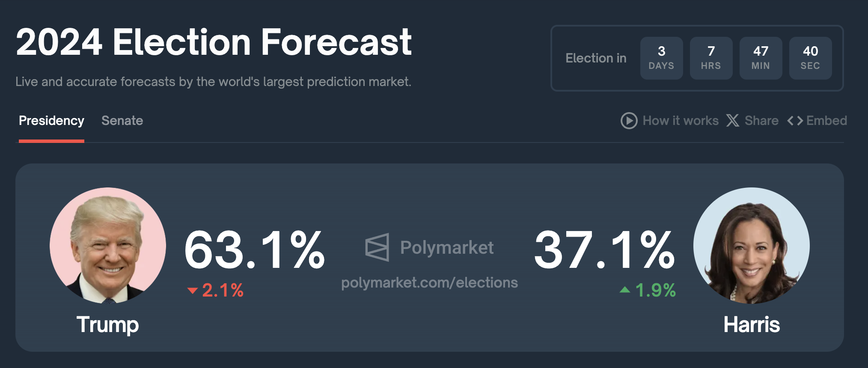Click the 37.1% Harris forecast value

click(604, 250)
